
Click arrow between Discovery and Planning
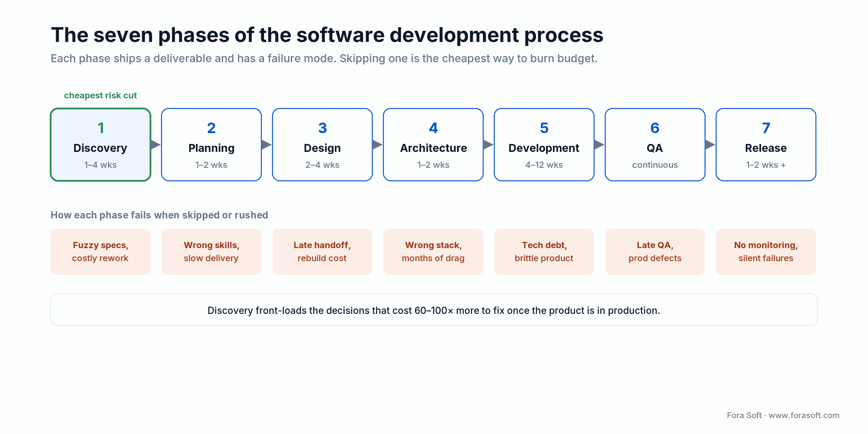(156, 145)
